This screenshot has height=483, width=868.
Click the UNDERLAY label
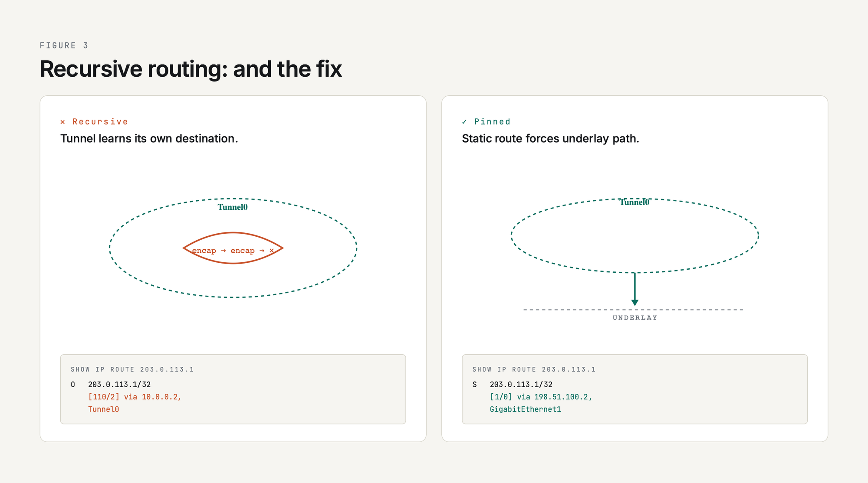pyautogui.click(x=635, y=318)
